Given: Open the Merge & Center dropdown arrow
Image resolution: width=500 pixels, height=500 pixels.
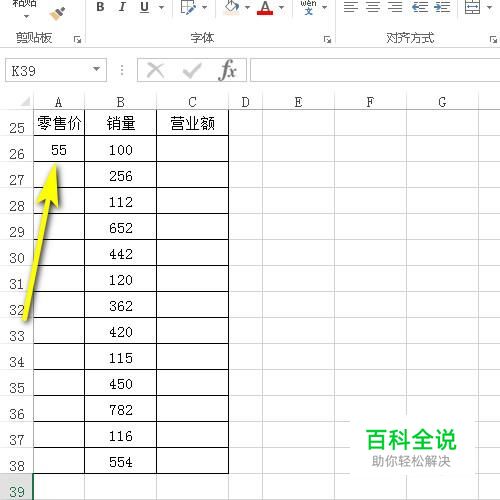Looking at the screenshot, I should pyautogui.click(x=489, y=7).
